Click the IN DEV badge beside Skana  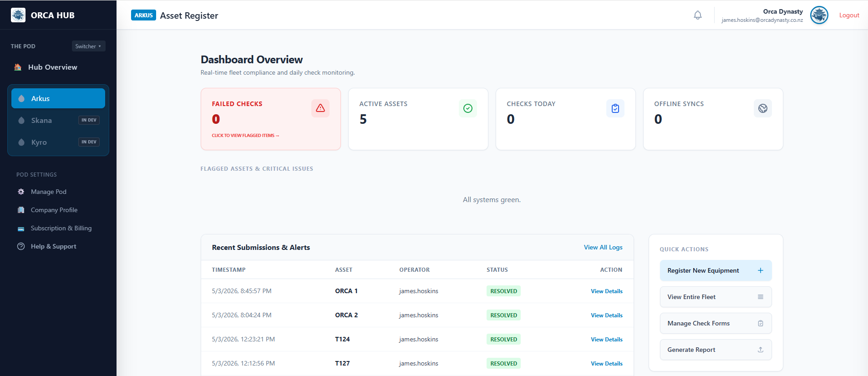pos(89,120)
